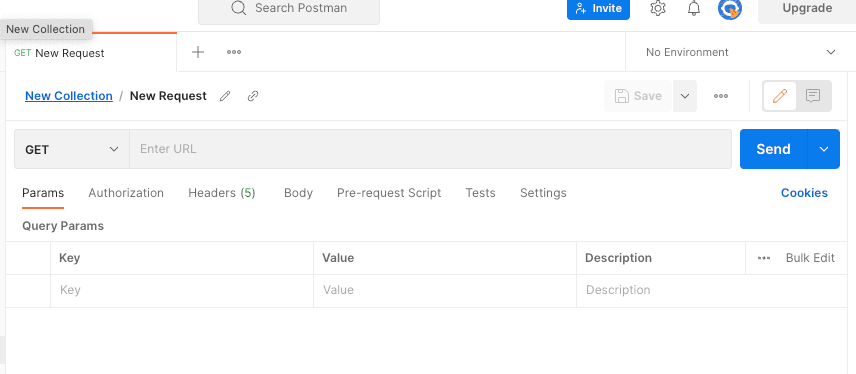This screenshot has height=374, width=856.
Task: Open more actions ellipsis beside Save
Action: click(721, 96)
